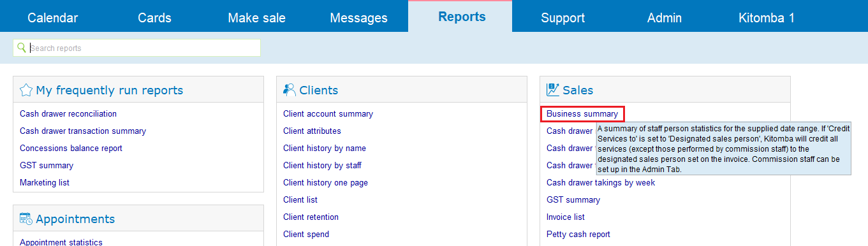Image resolution: width=868 pixels, height=246 pixels.
Task: Go to the Messages tab
Action: pyautogui.click(x=358, y=18)
